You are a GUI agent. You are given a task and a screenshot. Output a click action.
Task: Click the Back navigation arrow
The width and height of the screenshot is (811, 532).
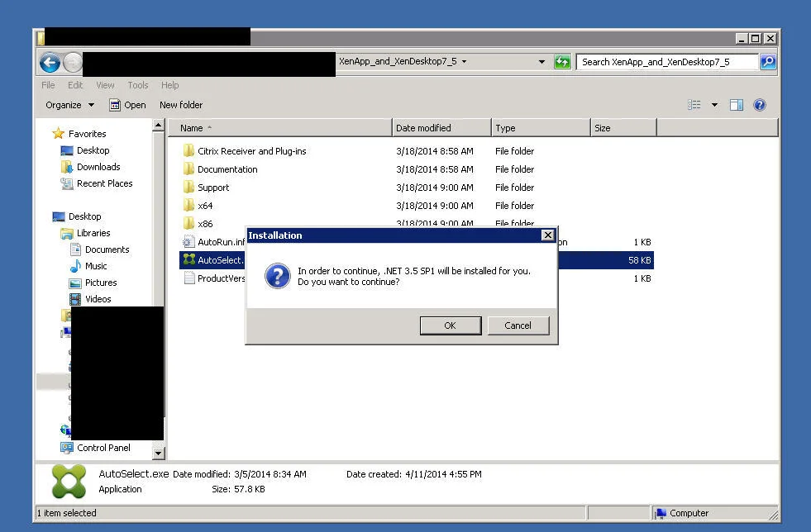coord(50,63)
